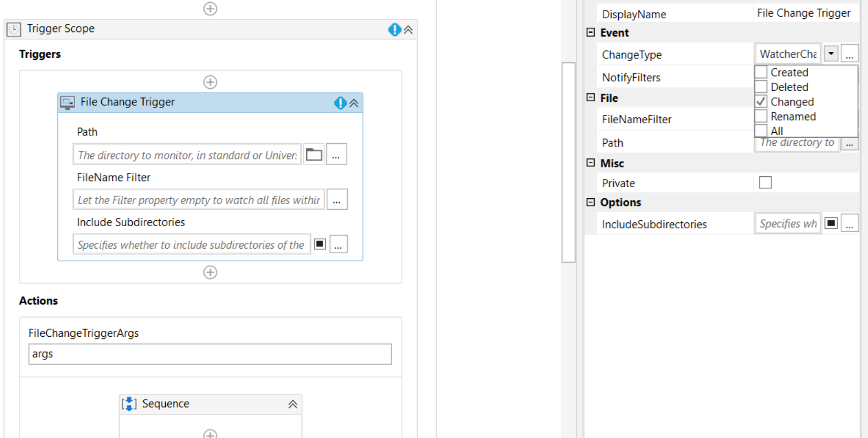This screenshot has height=438, width=868.
Task: Collapse the File Change Trigger activity
Action: (x=354, y=103)
